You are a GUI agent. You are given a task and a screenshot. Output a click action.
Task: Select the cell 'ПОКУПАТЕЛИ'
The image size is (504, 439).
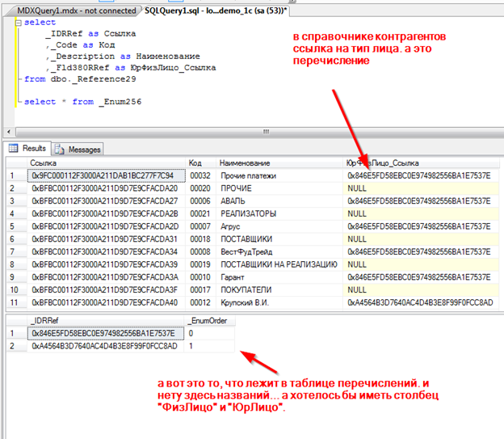tap(279, 290)
